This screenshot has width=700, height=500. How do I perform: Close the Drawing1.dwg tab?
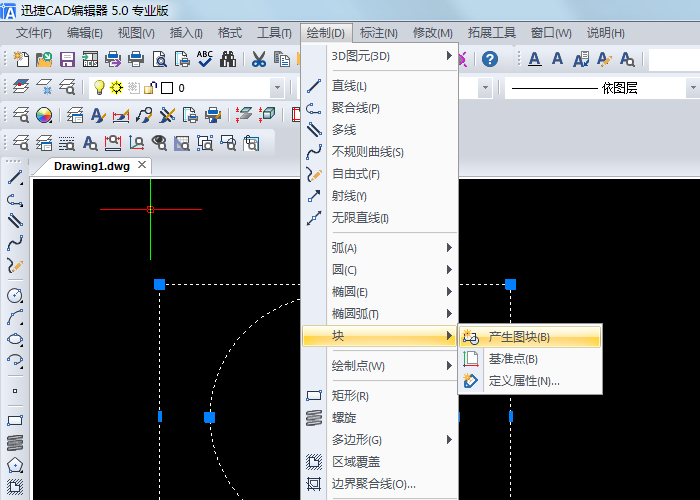tap(142, 165)
